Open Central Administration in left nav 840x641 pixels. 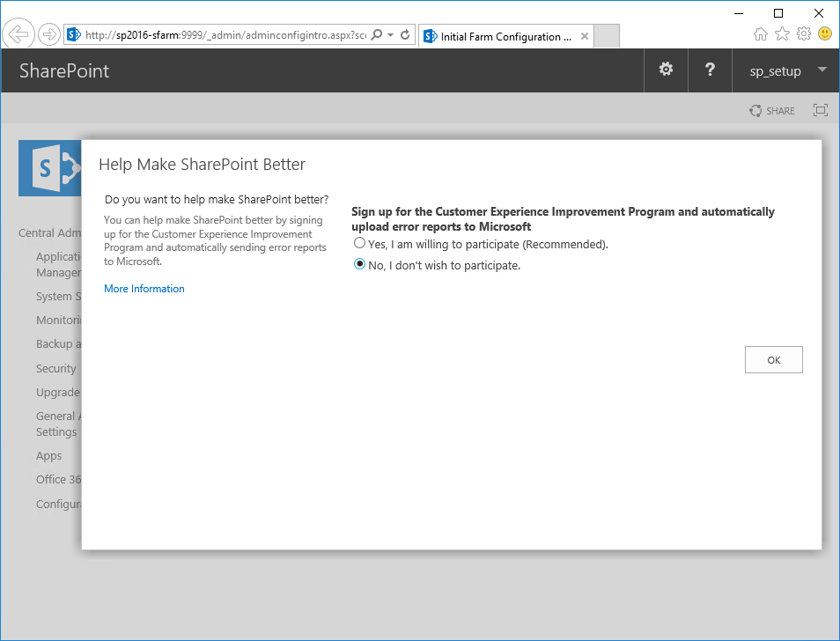coord(50,233)
